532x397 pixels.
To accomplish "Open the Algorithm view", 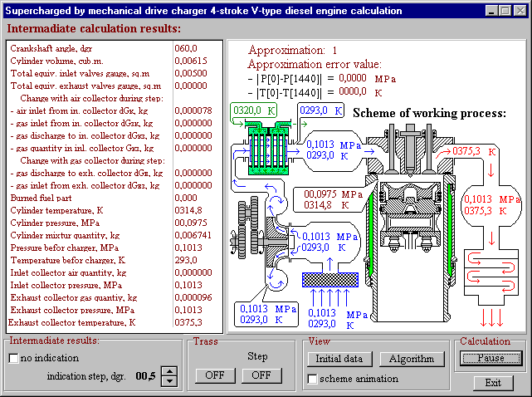I will pyautogui.click(x=411, y=359).
